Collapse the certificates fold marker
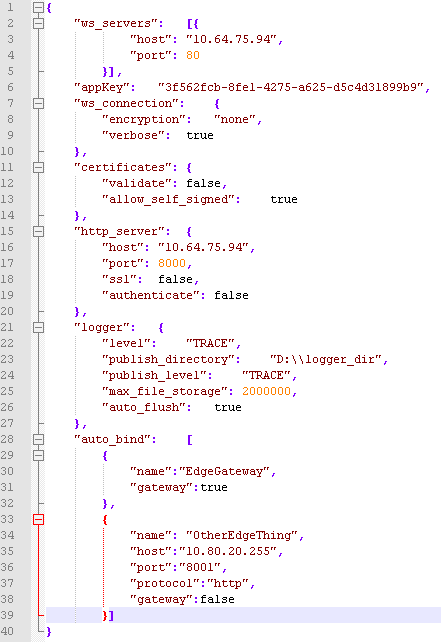 [x=38, y=167]
